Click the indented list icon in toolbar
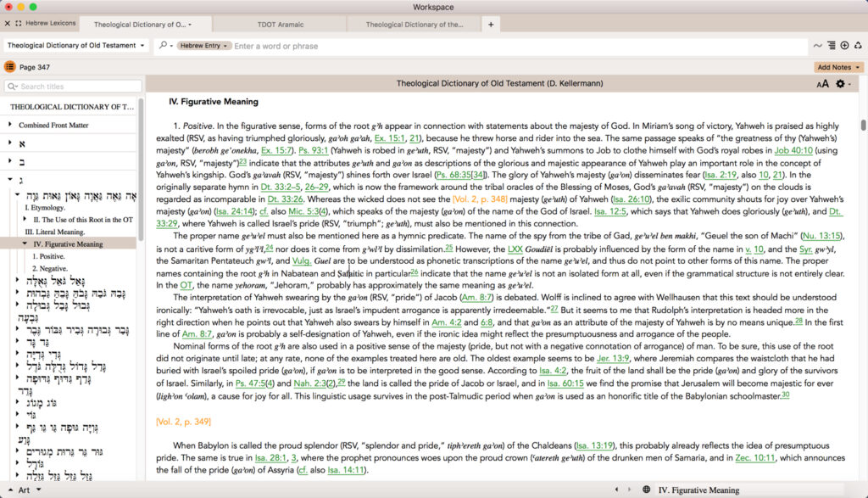Viewport: 868px width, 498px height. pyautogui.click(x=831, y=46)
